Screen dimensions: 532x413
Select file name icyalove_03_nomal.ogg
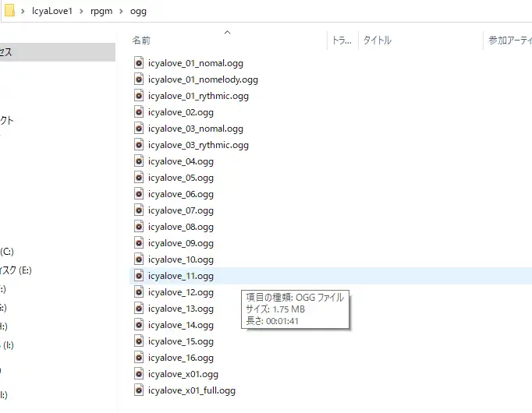click(x=196, y=129)
